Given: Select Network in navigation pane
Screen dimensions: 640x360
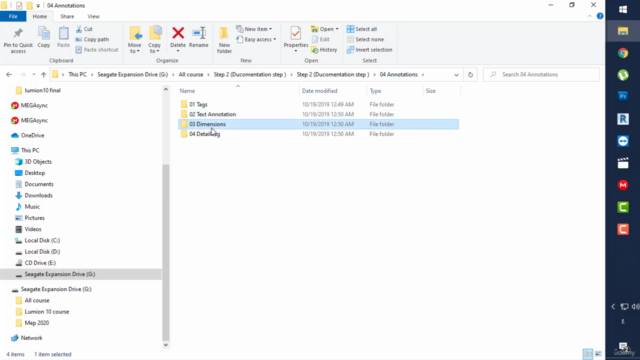Looking at the screenshot, I should click(31, 338).
